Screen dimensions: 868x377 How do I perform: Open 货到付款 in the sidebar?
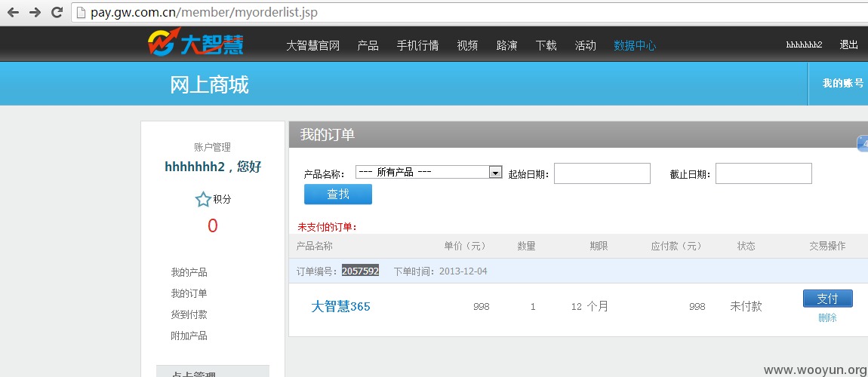[x=189, y=314]
